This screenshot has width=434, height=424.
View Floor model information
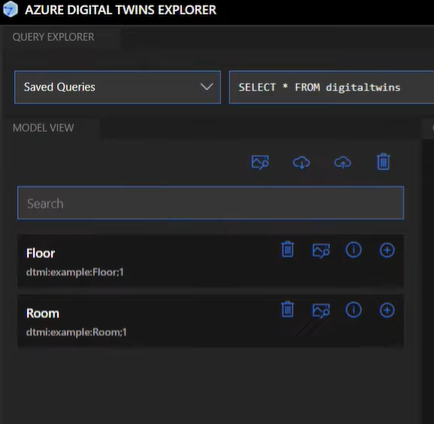(x=353, y=250)
